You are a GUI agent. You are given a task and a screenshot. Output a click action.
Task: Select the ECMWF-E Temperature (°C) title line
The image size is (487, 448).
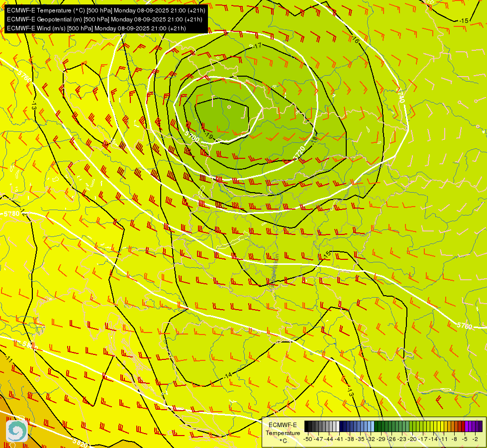pos(106,10)
